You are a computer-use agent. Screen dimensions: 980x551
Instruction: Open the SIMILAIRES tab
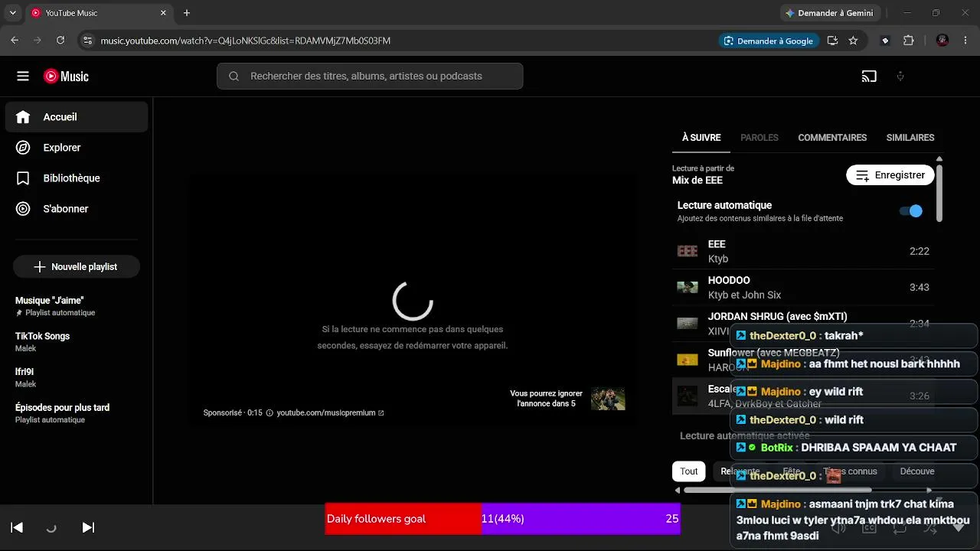pos(910,138)
